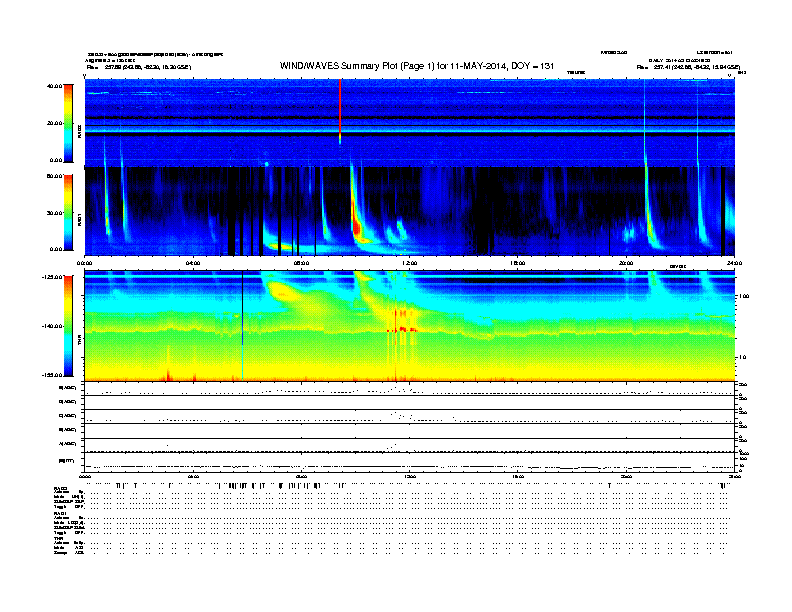Click the 04:00 tick below RAD1 spectrogram
The height and width of the screenshot is (612, 792).
tap(193, 263)
